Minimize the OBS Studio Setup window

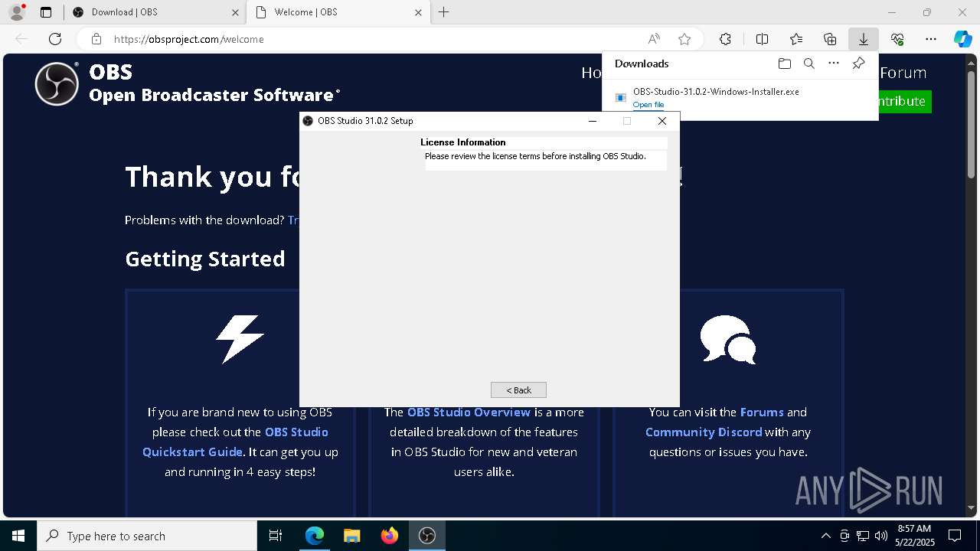(x=593, y=121)
